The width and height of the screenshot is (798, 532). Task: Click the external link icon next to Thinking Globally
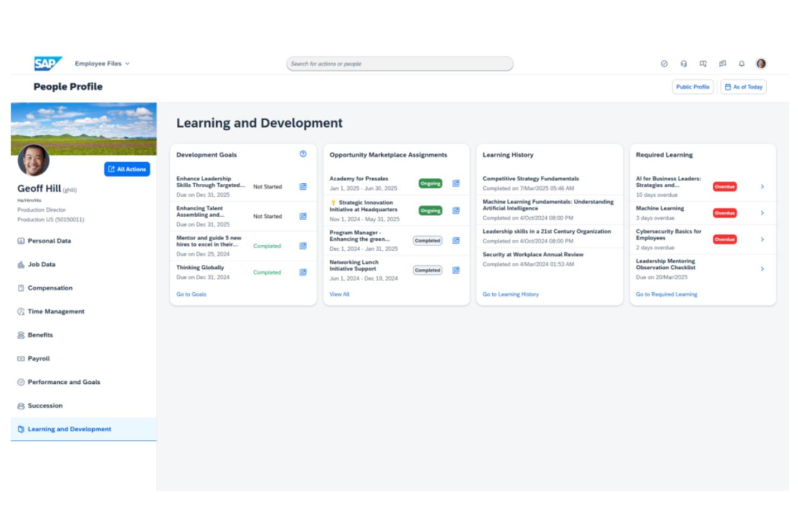pos(302,272)
